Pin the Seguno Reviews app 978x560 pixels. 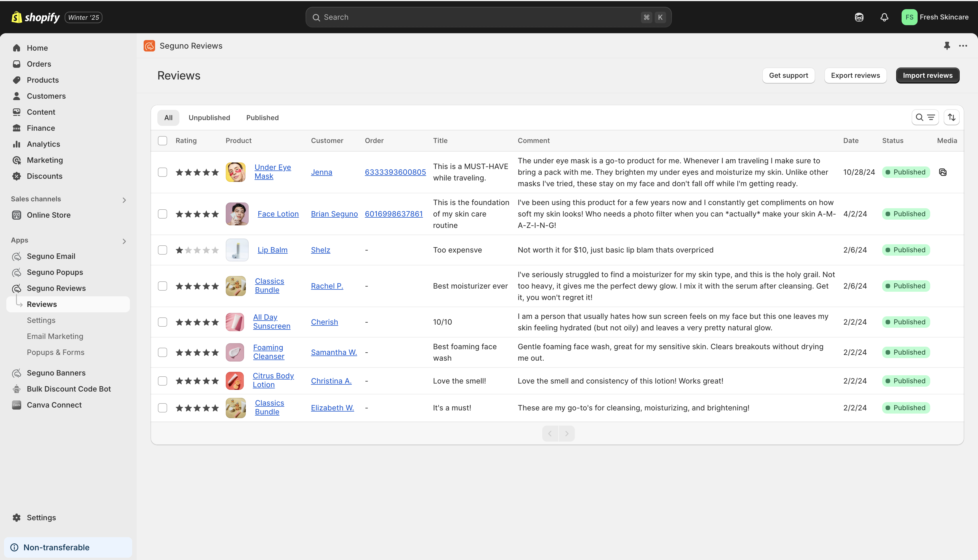pyautogui.click(x=947, y=46)
